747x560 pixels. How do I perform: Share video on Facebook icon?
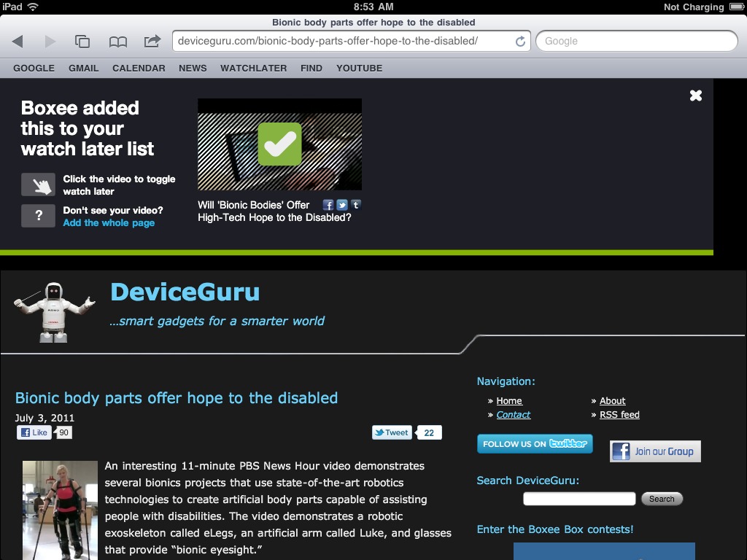pyautogui.click(x=328, y=205)
